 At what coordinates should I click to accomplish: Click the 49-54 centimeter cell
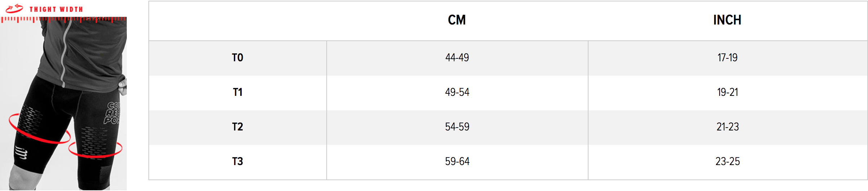point(457,92)
